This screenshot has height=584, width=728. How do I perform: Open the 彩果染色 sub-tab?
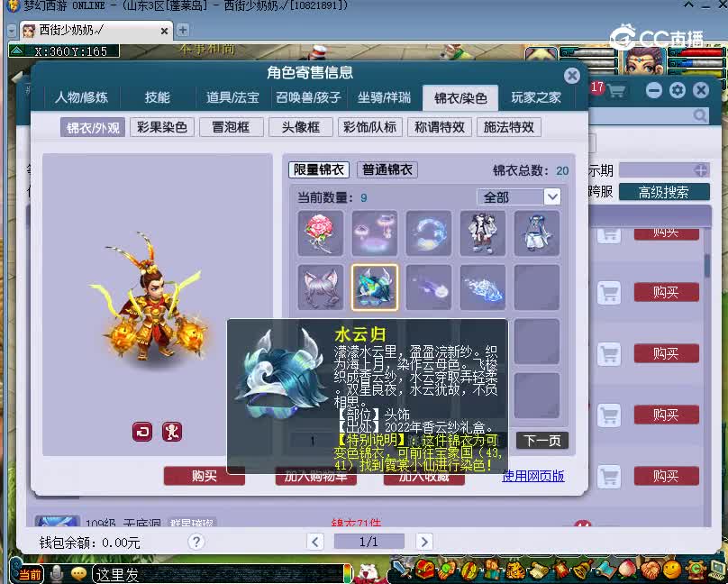point(162,127)
